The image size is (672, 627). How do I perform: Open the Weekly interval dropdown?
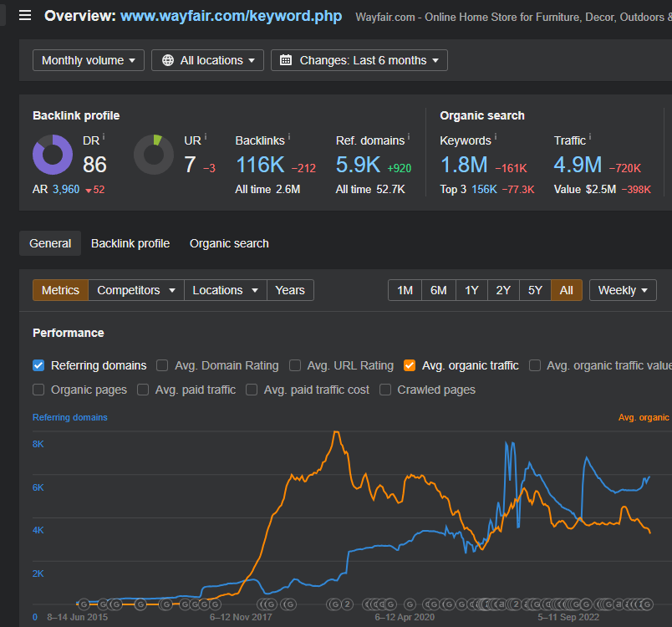(x=623, y=290)
